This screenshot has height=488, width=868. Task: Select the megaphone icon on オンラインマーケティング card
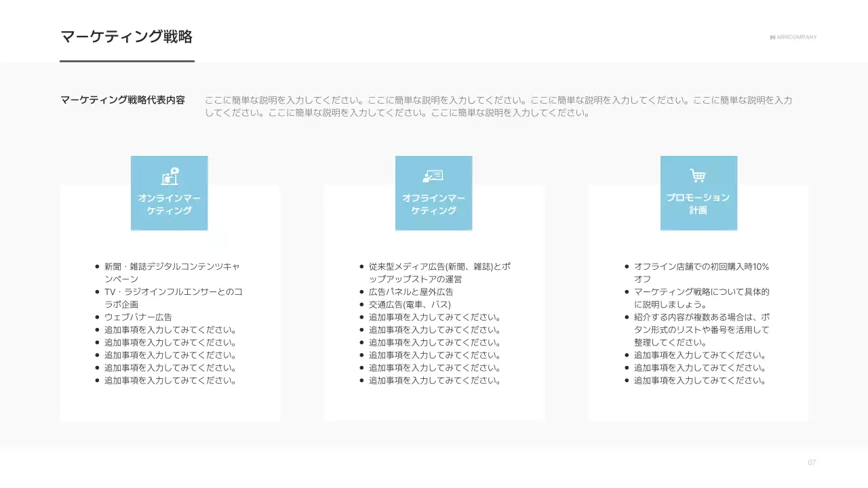pos(169,177)
